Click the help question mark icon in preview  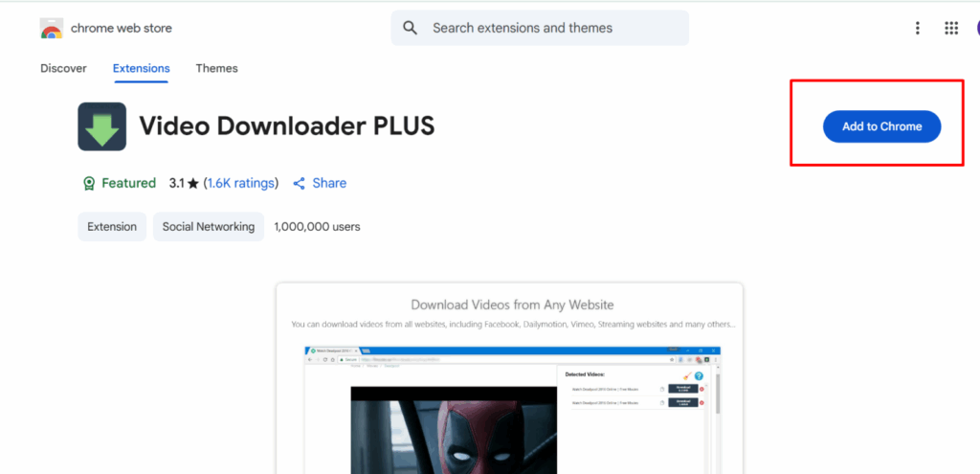coord(699,375)
